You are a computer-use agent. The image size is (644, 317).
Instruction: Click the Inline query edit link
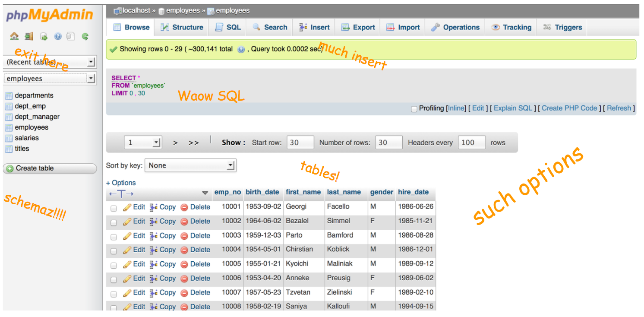click(456, 108)
